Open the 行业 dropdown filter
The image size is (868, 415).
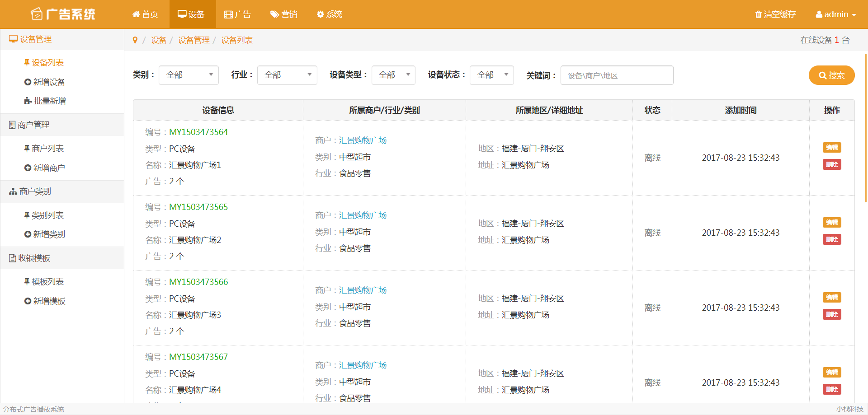coord(287,75)
